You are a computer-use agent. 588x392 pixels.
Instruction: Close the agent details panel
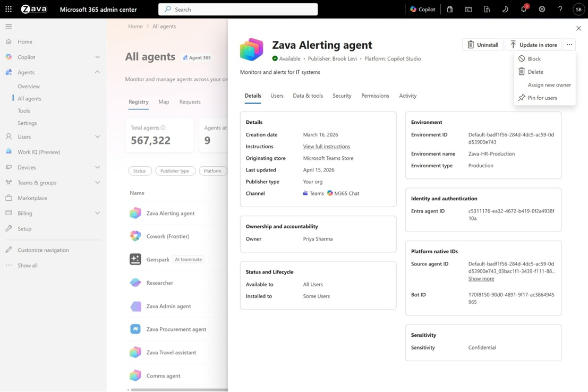point(578,28)
